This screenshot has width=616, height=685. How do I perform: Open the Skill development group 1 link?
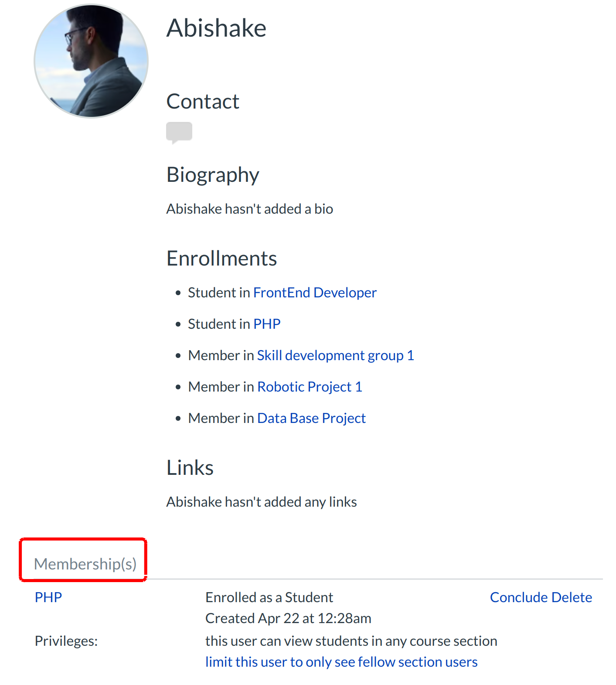pyautogui.click(x=335, y=355)
